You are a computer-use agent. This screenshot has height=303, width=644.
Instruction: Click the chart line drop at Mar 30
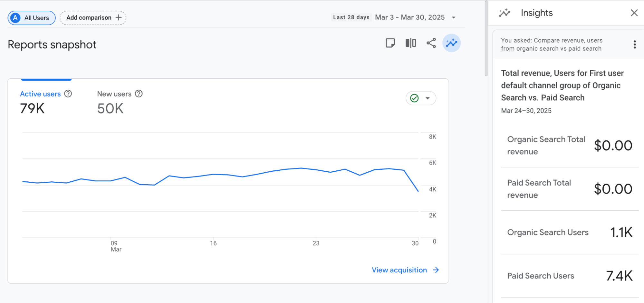[x=418, y=191]
